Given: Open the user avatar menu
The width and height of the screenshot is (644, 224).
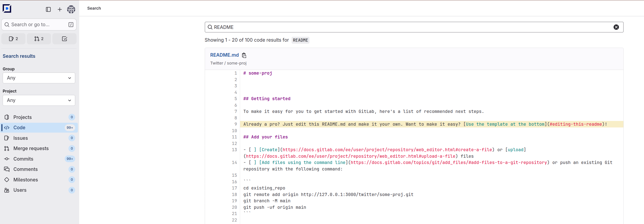Looking at the screenshot, I should 71,9.
